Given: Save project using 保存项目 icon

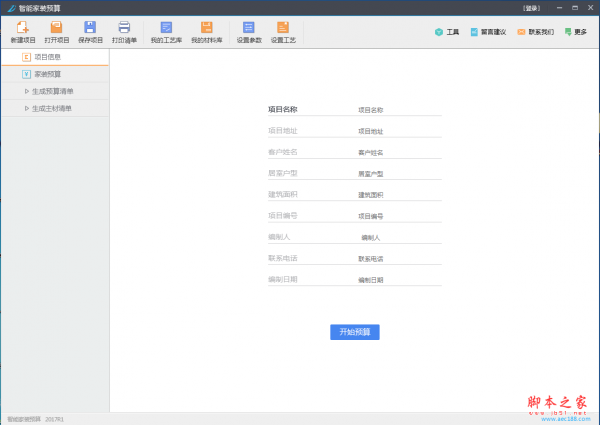Looking at the screenshot, I should [x=90, y=31].
